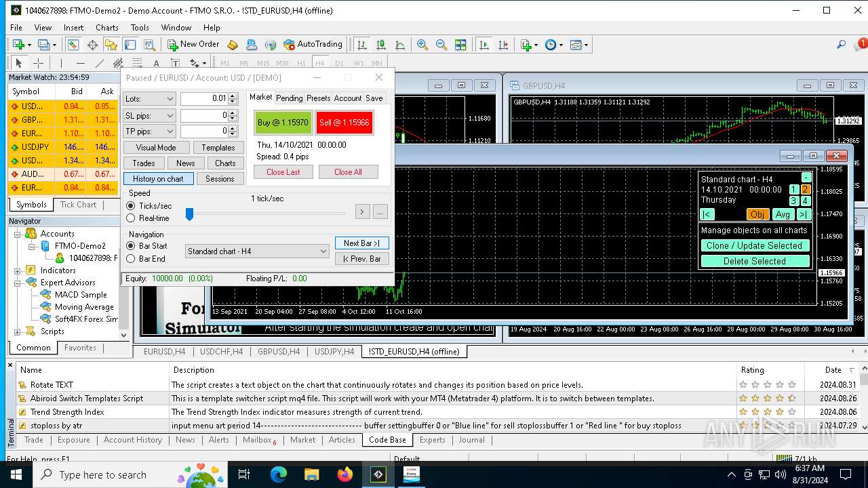Select the Trendline drawing tool
This screenshot has height=488, width=868.
point(100,63)
